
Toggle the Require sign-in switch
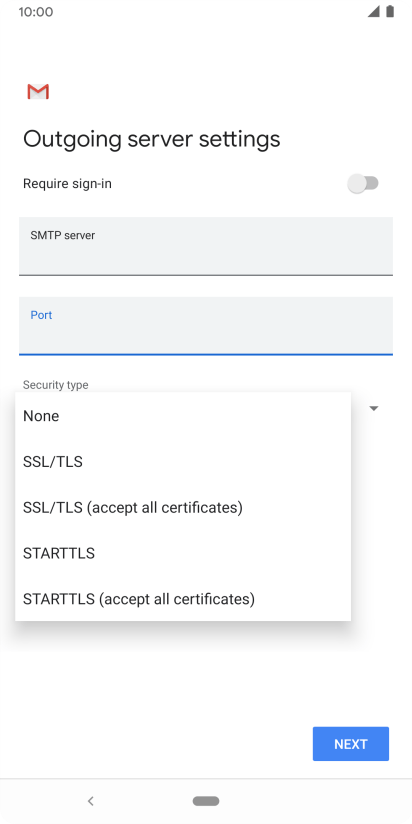click(x=363, y=183)
